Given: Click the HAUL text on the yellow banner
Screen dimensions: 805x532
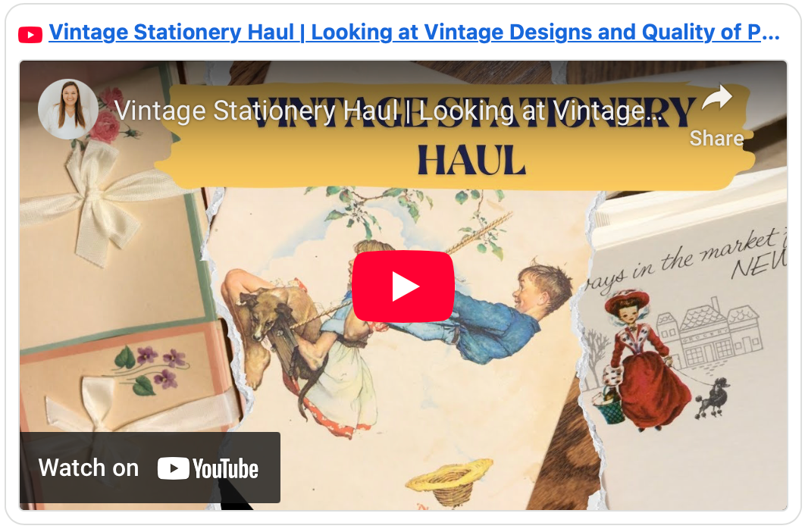Looking at the screenshot, I should click(471, 160).
